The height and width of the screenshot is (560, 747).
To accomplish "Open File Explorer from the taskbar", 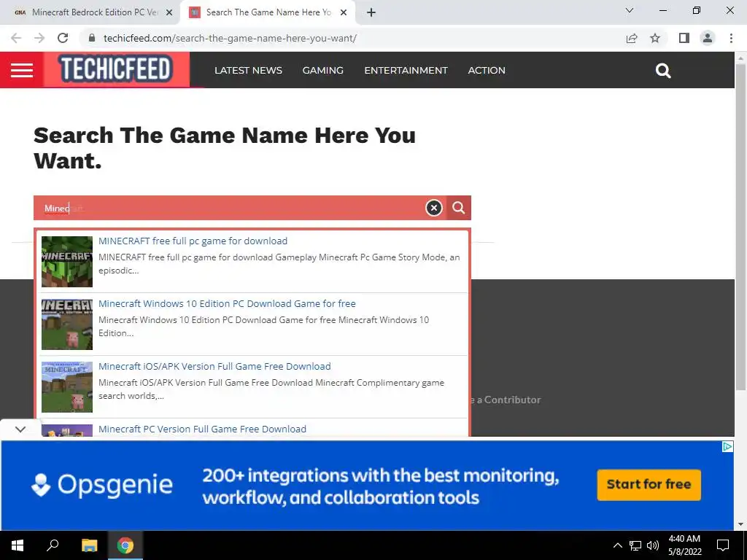I will [89, 545].
